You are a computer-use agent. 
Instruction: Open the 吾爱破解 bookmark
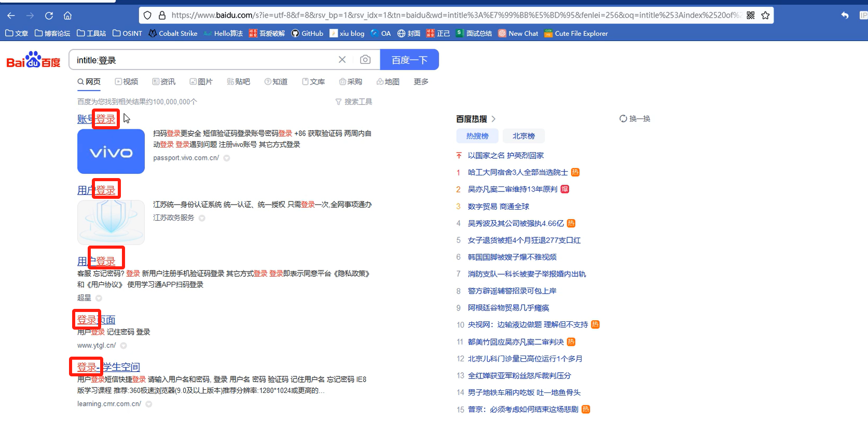(267, 33)
